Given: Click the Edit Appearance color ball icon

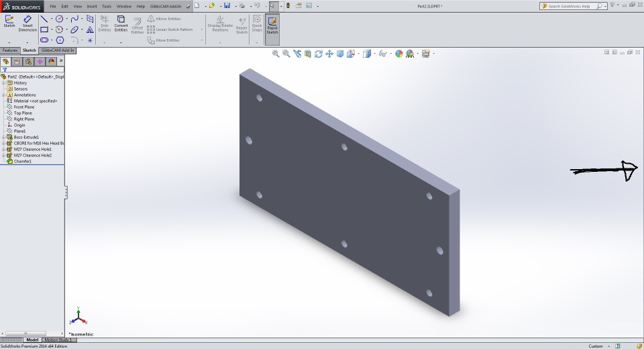Looking at the screenshot, I should (398, 54).
